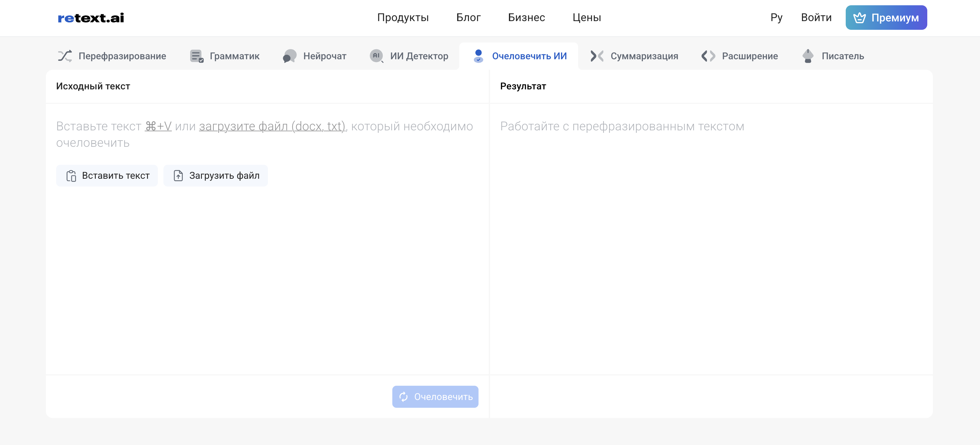Screen dimensions: 980x445
Task: Click the Перефразирование shuffle icon
Action: (65, 56)
